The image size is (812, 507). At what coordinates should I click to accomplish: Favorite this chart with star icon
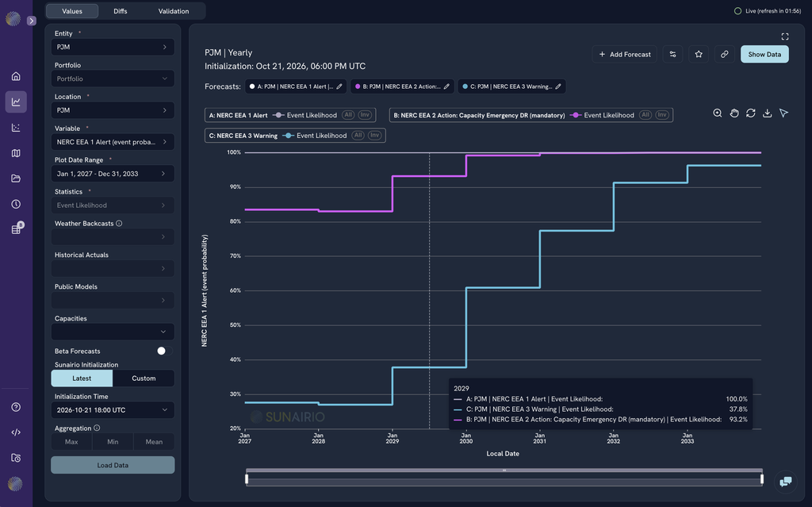click(x=699, y=55)
